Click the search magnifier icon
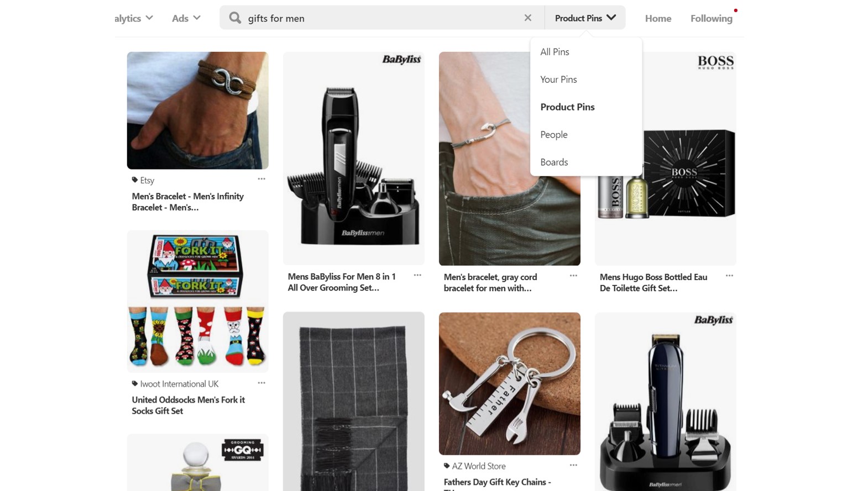868x491 pixels. pos(235,18)
